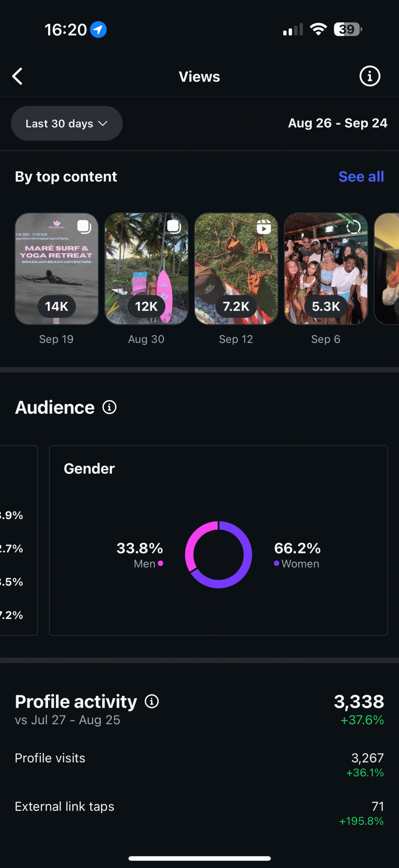Tap the Profile activity info icon
Screen dimensions: 399x868
[152, 701]
